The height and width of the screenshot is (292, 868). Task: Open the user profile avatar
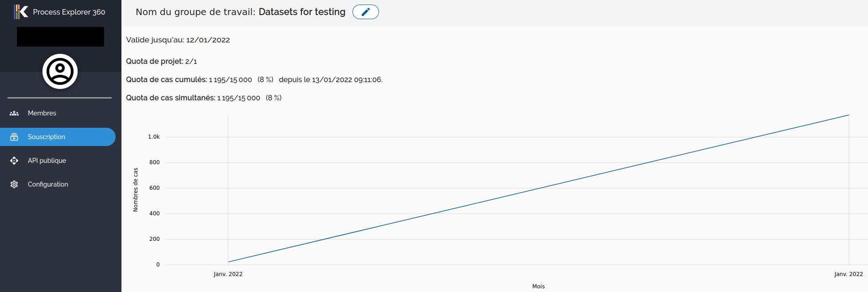(x=60, y=72)
